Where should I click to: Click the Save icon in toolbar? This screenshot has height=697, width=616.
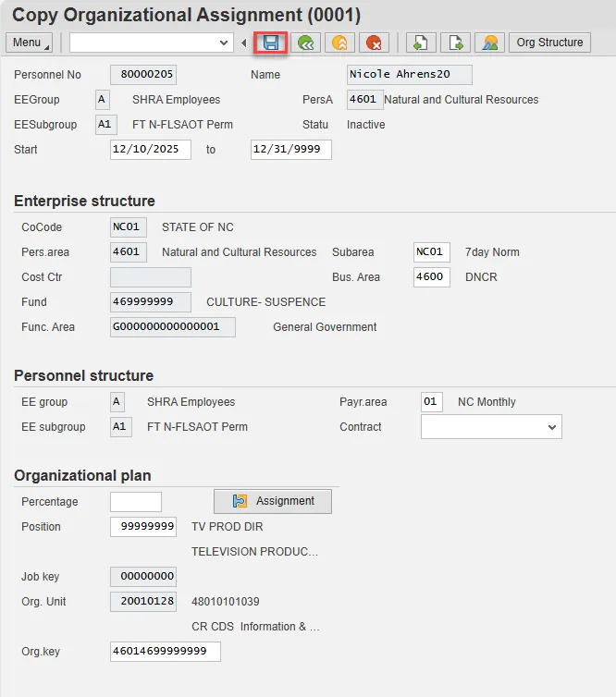271,43
